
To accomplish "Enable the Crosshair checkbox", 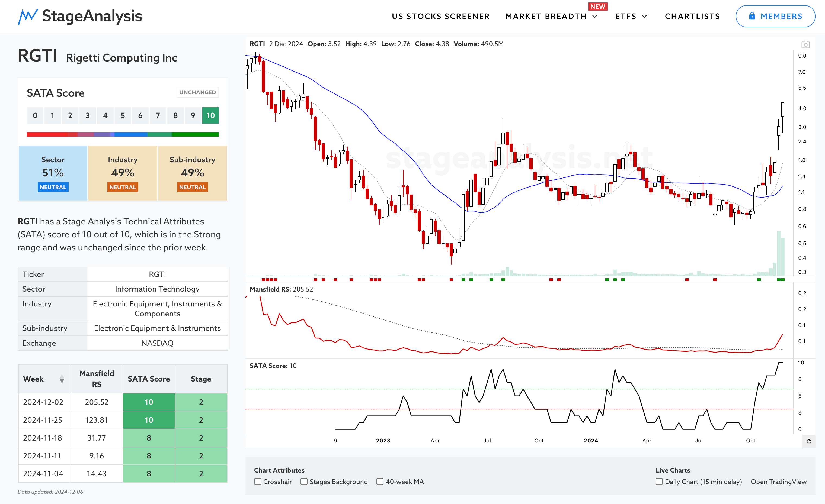I will 257,482.
